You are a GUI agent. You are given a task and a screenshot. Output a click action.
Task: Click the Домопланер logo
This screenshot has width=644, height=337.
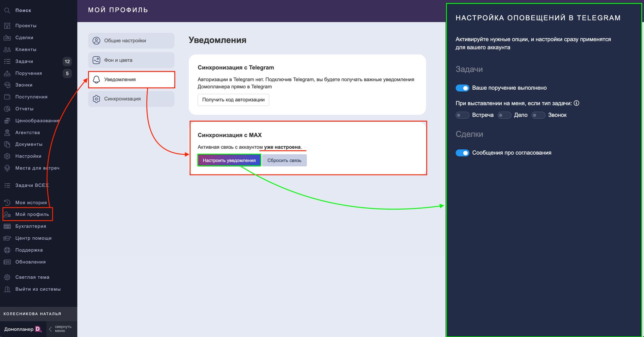23,329
